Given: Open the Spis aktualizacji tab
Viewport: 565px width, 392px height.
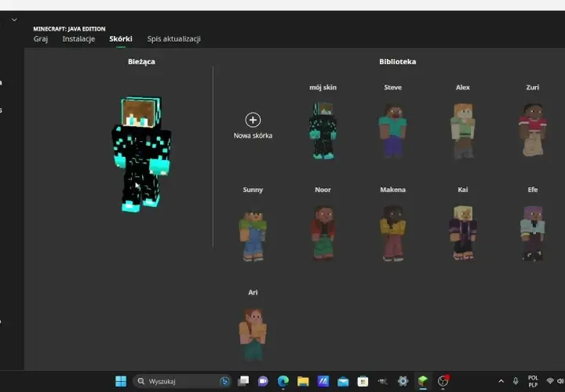Looking at the screenshot, I should point(173,39).
